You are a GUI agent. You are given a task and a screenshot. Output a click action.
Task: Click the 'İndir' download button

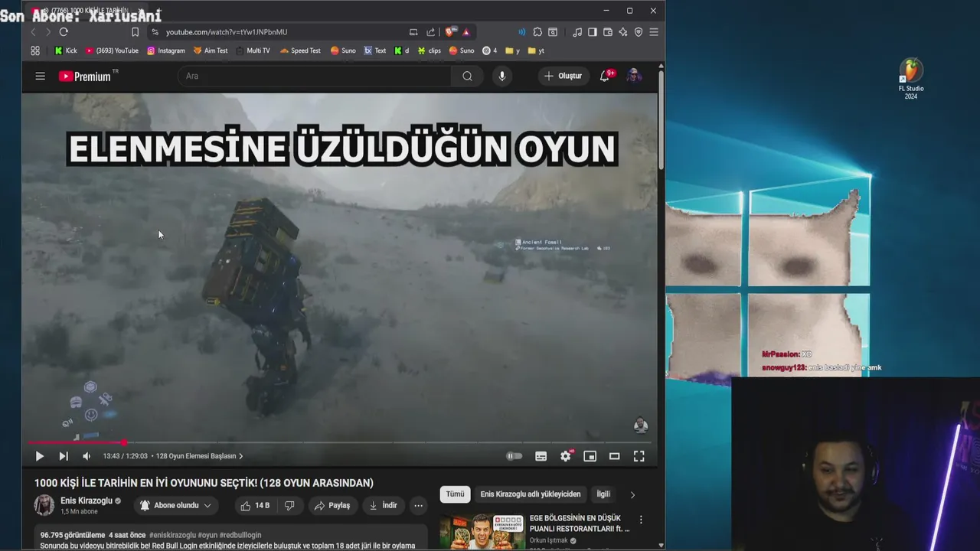383,505
